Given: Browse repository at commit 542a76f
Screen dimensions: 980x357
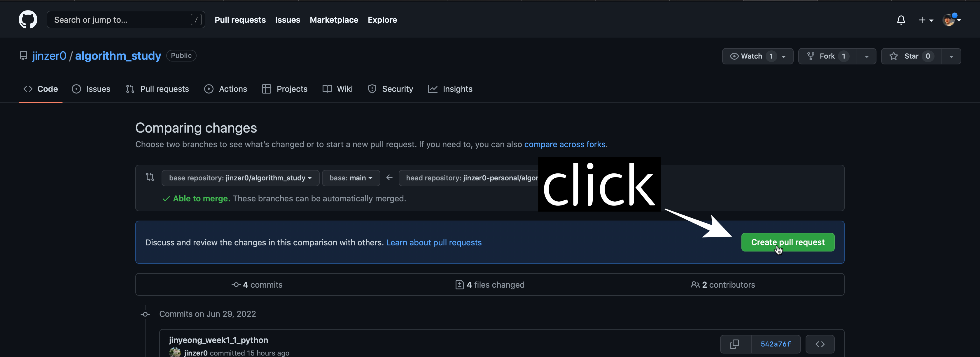Looking at the screenshot, I should 820,344.
